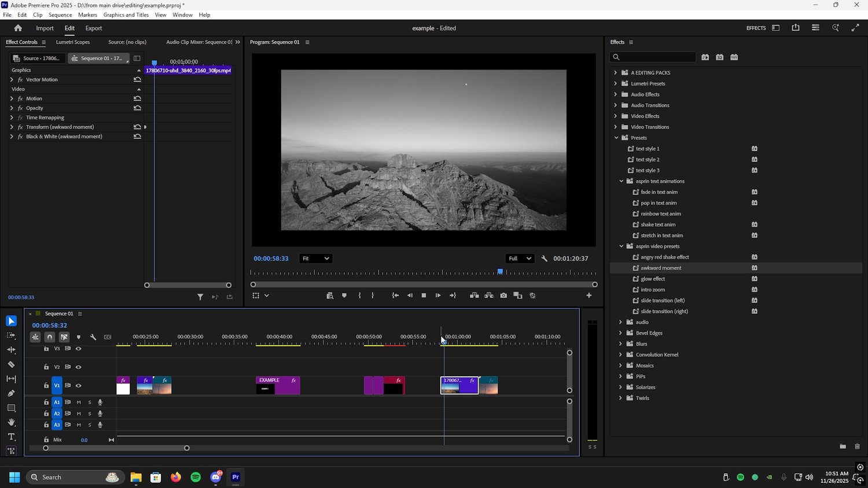Click the Home icon

pos(18,28)
